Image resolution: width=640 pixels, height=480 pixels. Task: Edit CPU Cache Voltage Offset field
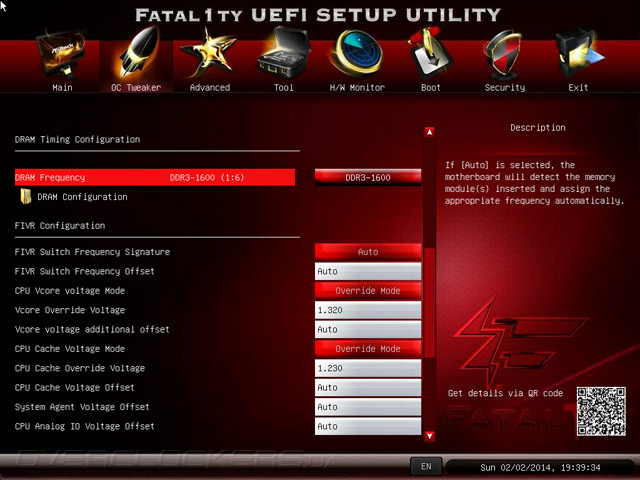tap(368, 387)
